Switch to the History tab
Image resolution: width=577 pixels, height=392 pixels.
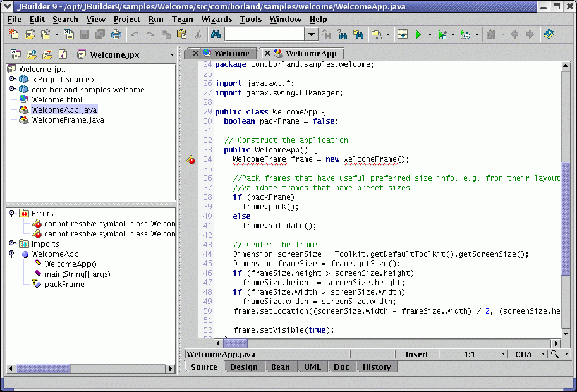(377, 367)
